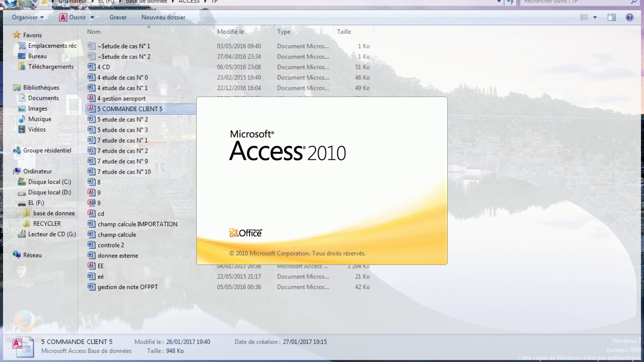Viewport: 644px width, 362px height.
Task: Sort by the Modifié le column
Action: coord(230,32)
